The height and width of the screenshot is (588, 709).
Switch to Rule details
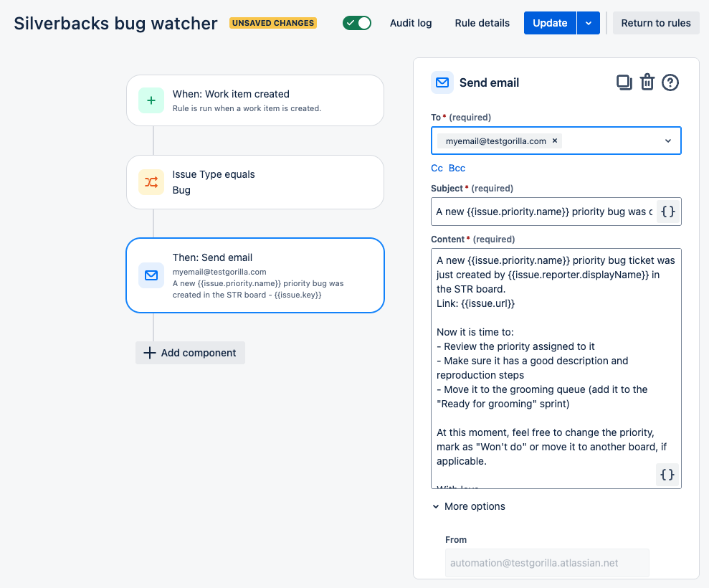coord(482,22)
